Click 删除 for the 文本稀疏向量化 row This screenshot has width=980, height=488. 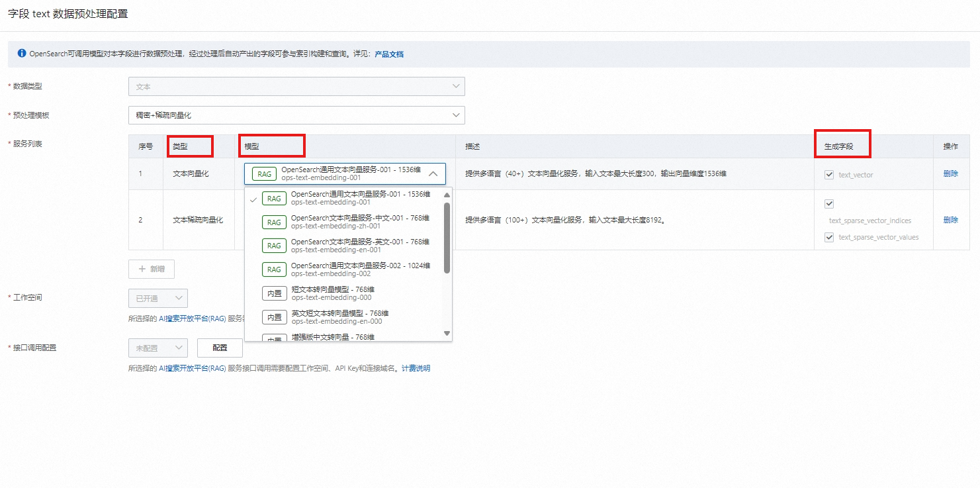coord(950,220)
